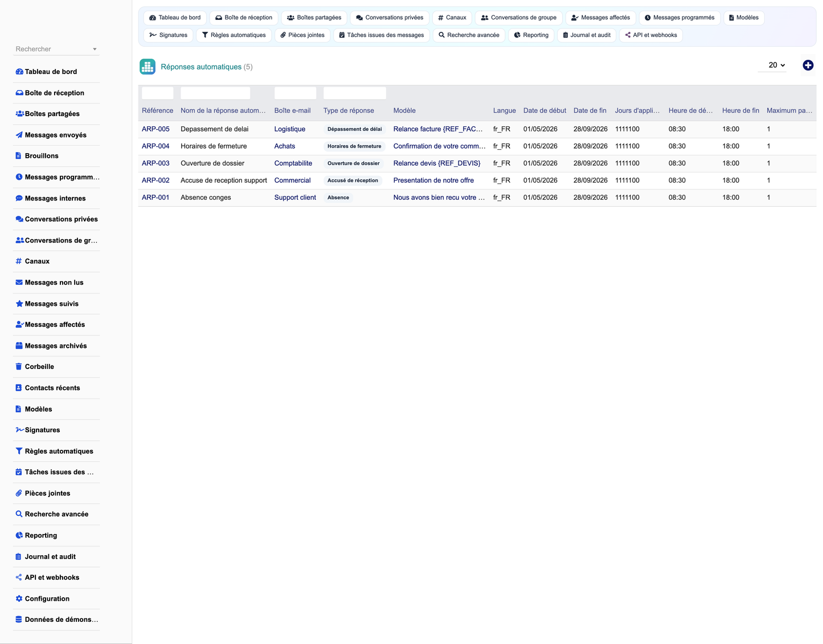Screen dimensions: 823x644
Task: Click the Boîte de réception sidebar icon
Action: pos(19,93)
